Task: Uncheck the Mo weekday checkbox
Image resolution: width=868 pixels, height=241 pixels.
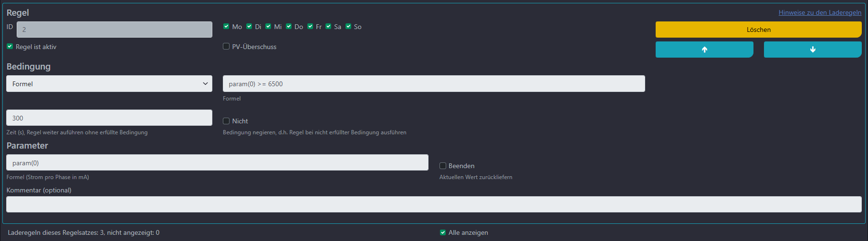Action: pyautogui.click(x=226, y=26)
